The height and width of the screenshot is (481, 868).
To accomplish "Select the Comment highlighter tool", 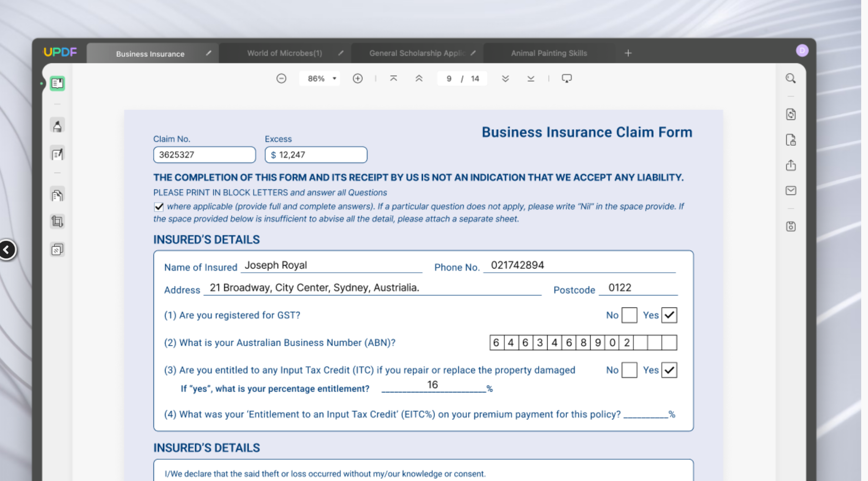I will pos(57,126).
